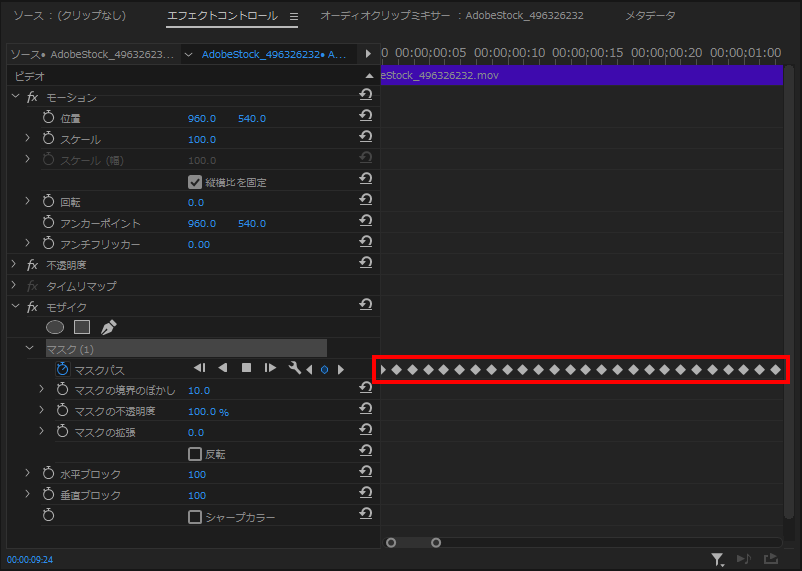Viewport: 802px width, 571px height.
Task: Reset マスクの不透明度 value
Action: [365, 409]
